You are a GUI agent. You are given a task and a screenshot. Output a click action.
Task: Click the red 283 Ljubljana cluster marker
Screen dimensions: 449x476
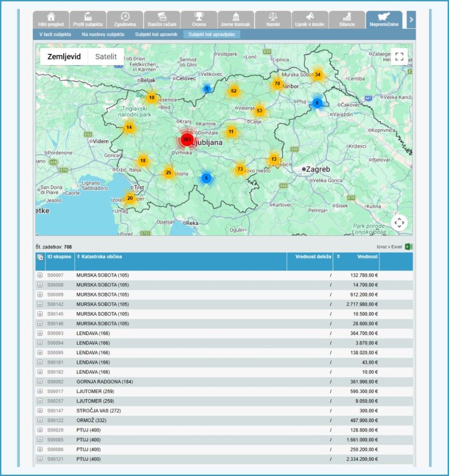coord(187,139)
